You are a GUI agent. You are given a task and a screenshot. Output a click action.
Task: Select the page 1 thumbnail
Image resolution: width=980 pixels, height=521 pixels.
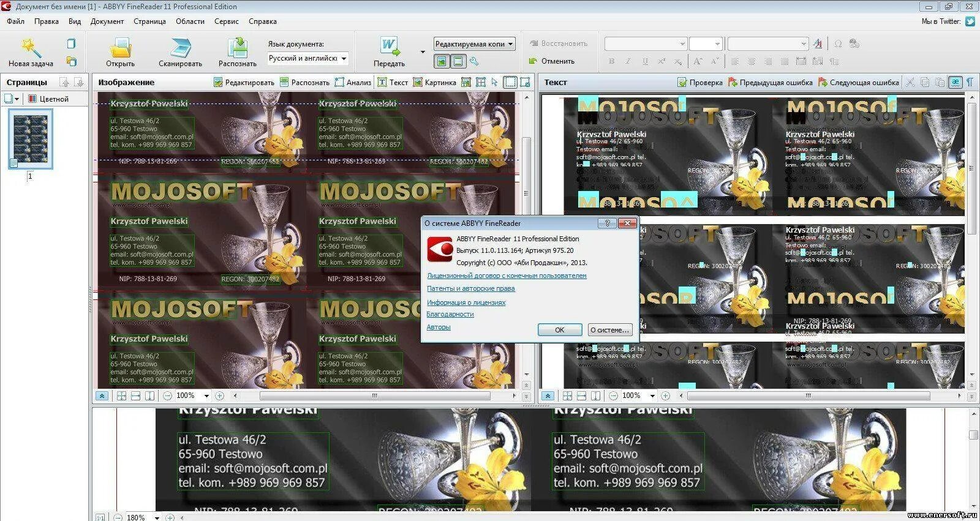[31, 139]
